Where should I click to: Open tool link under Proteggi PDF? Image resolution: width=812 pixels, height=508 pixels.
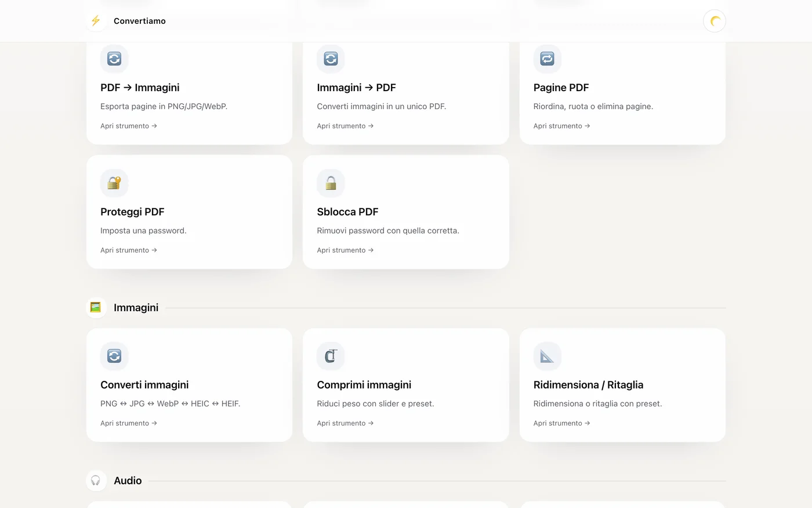point(129,250)
